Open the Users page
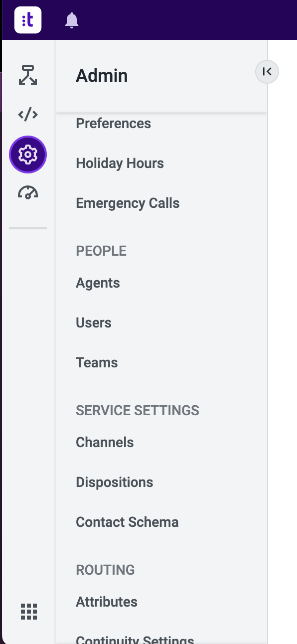This screenshot has height=644, width=297. tap(94, 322)
